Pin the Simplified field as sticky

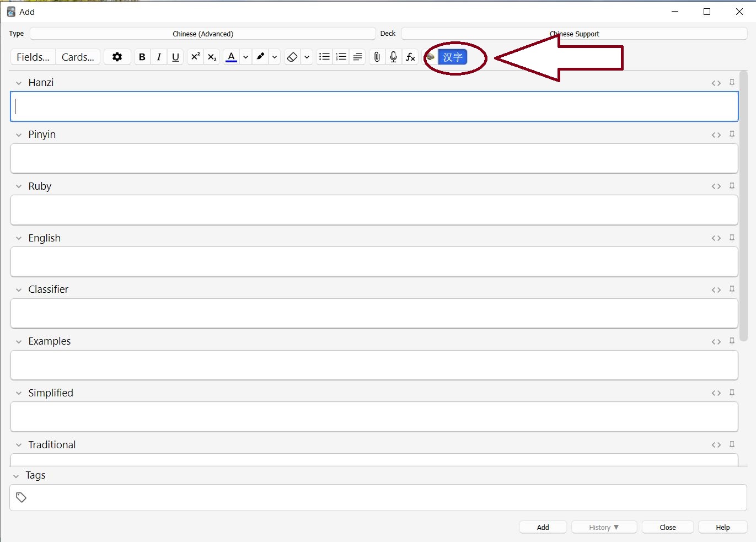(732, 393)
